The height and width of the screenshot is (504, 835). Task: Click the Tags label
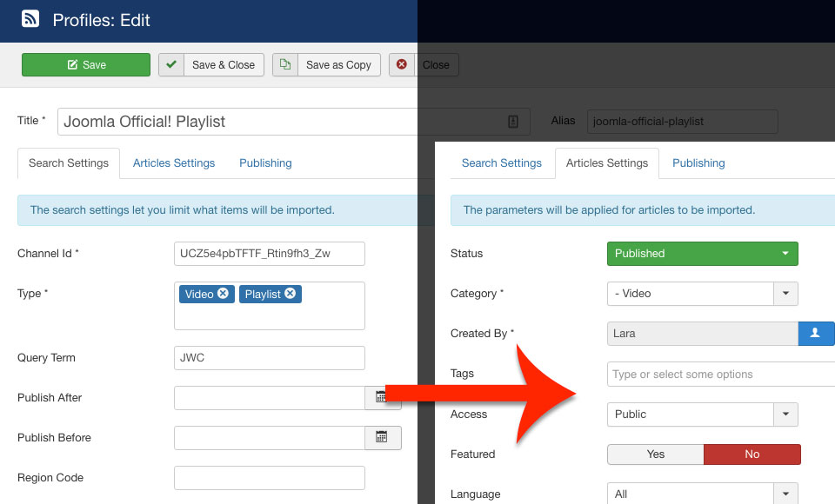click(462, 374)
